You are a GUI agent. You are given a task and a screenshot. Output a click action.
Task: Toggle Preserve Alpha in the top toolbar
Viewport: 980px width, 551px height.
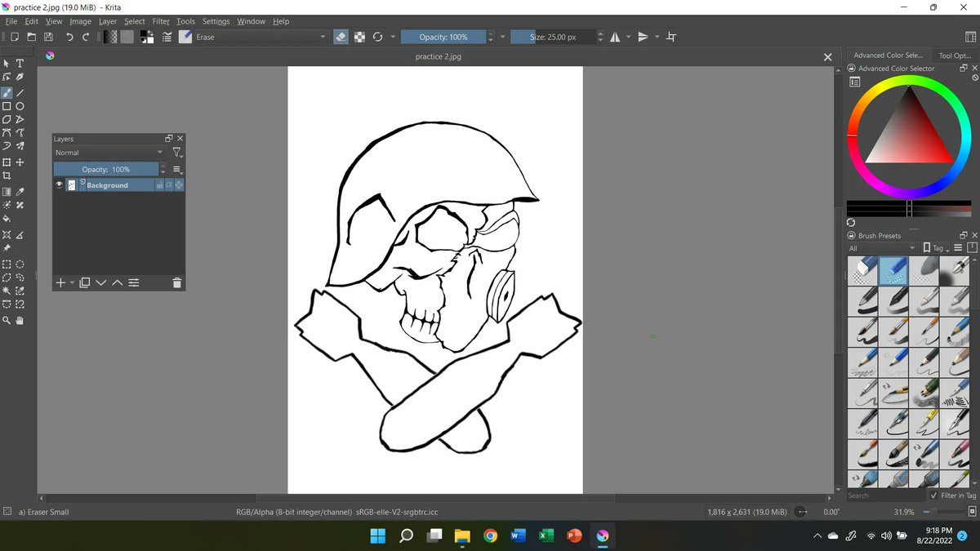pyautogui.click(x=359, y=37)
